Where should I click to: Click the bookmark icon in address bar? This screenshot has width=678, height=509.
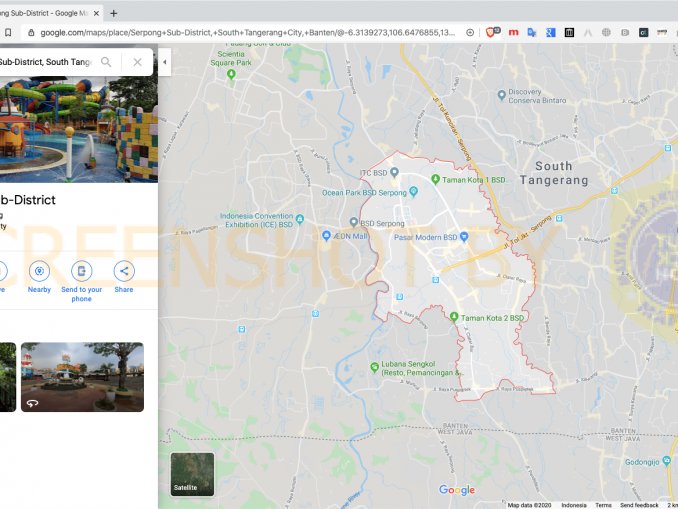(x=8, y=33)
